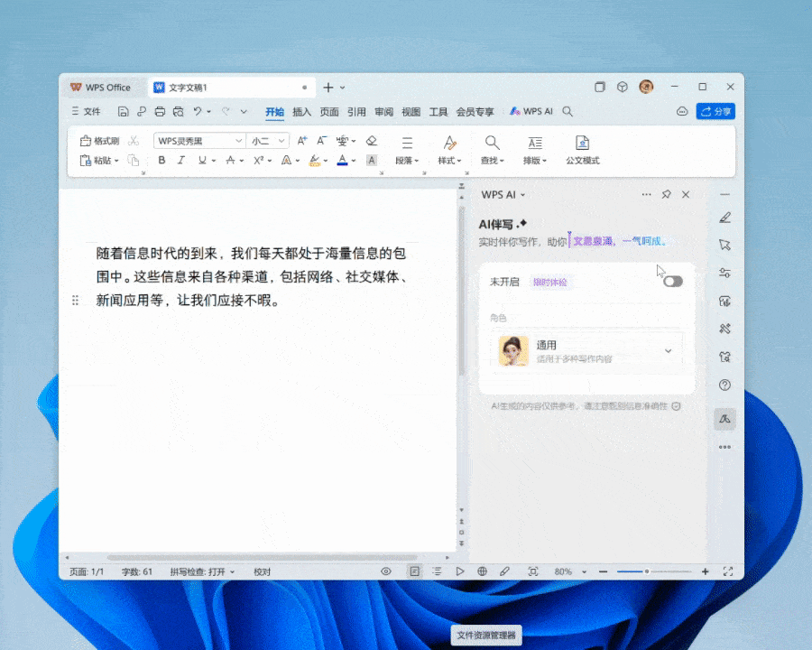
Task: Select the Format Painter (格式刷) tool
Action: click(x=99, y=141)
